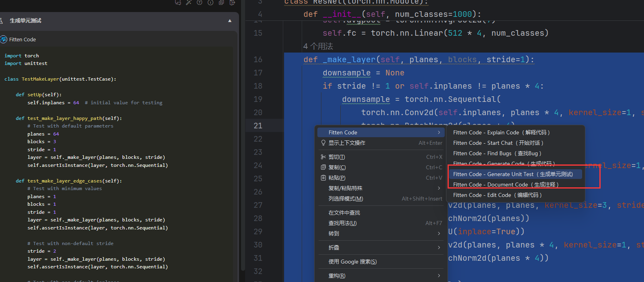The width and height of the screenshot is (644, 282).
Task: Collapse the 生成单元测试 section with triangle
Action: click(230, 20)
